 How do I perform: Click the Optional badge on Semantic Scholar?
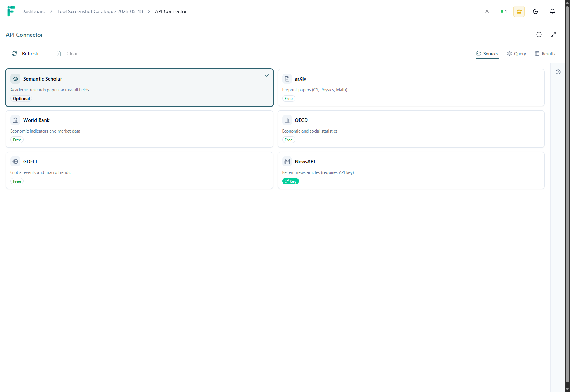click(21, 99)
